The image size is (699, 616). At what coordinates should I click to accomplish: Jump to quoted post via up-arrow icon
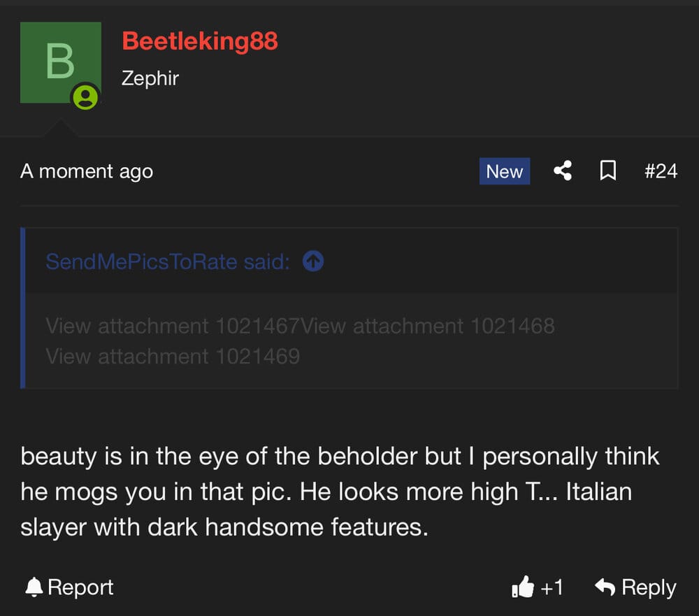coord(313,262)
